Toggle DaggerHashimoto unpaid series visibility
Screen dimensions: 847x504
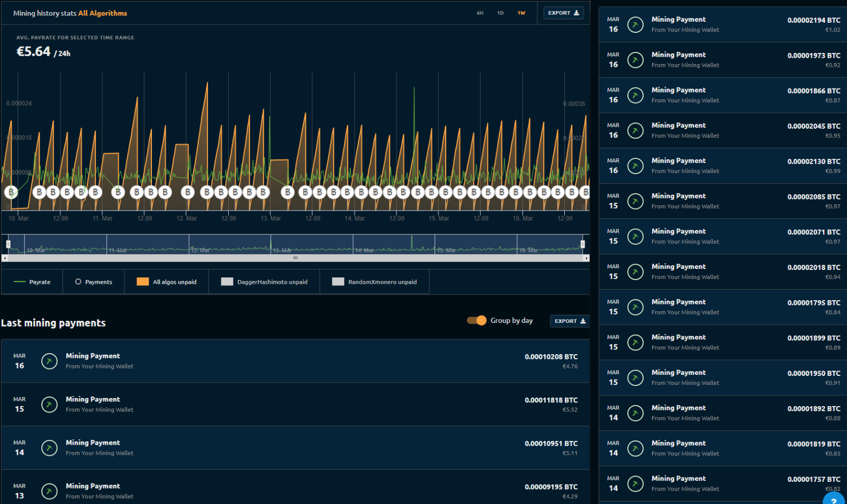(265, 282)
